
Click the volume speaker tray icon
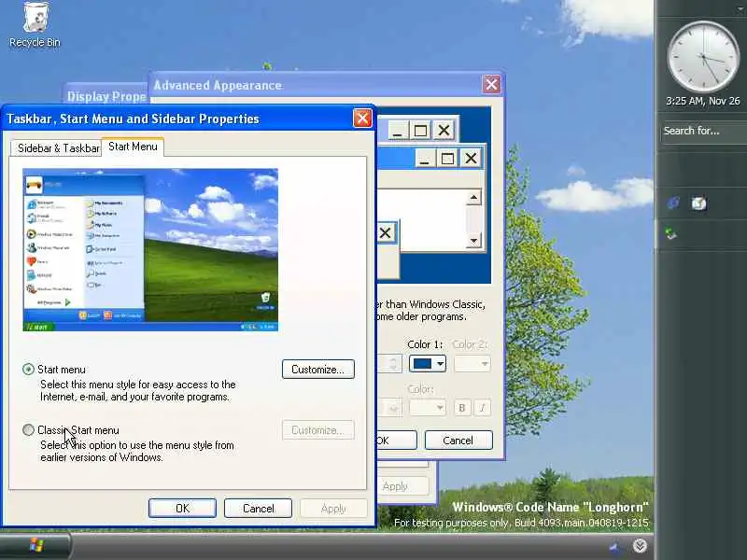pos(614,547)
